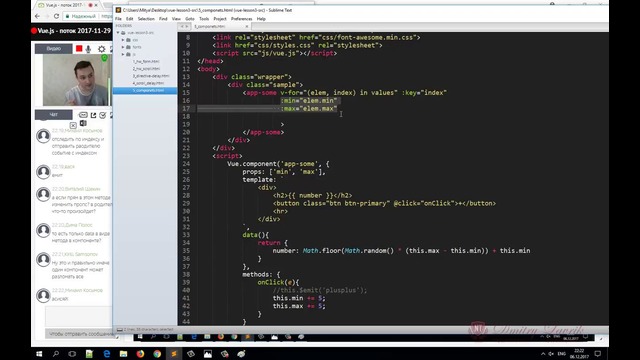Open the Windows Start menu
640x360 pixels.
pyautogui.click(x=39, y=354)
